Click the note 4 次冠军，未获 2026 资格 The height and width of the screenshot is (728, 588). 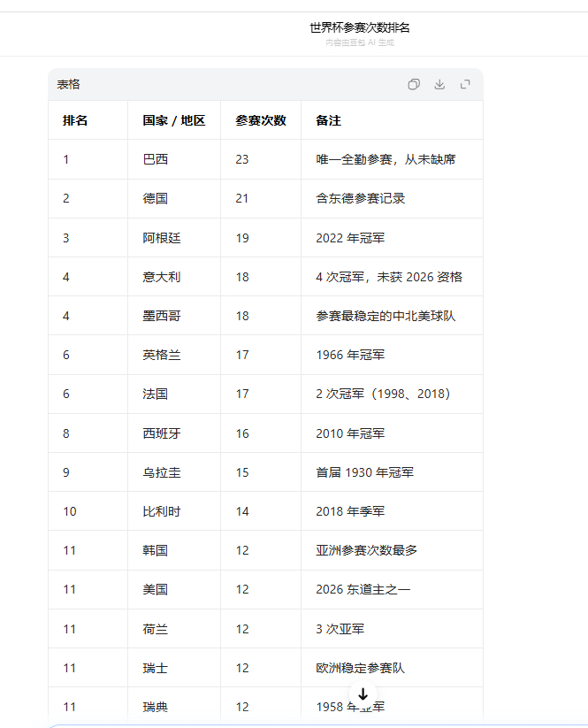pos(389,277)
